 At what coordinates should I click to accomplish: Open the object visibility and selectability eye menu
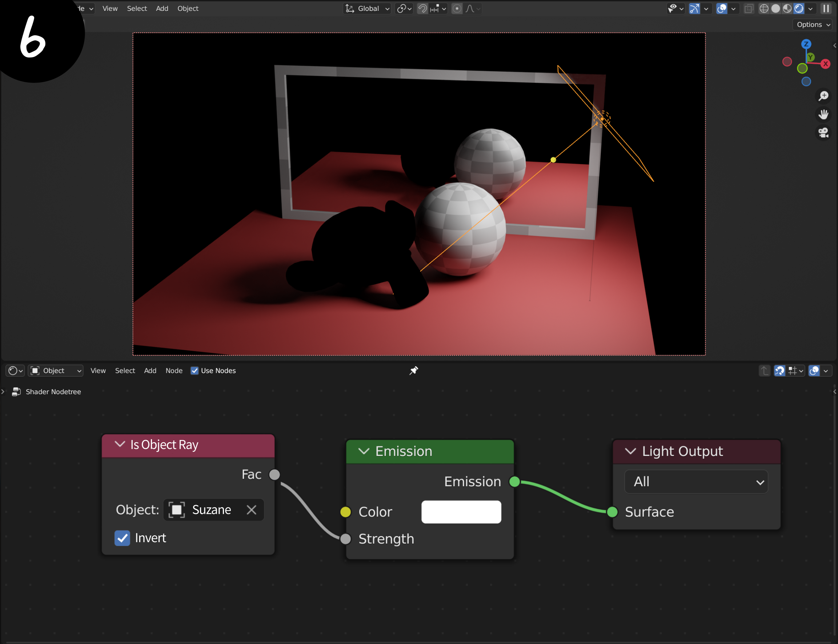675,8
